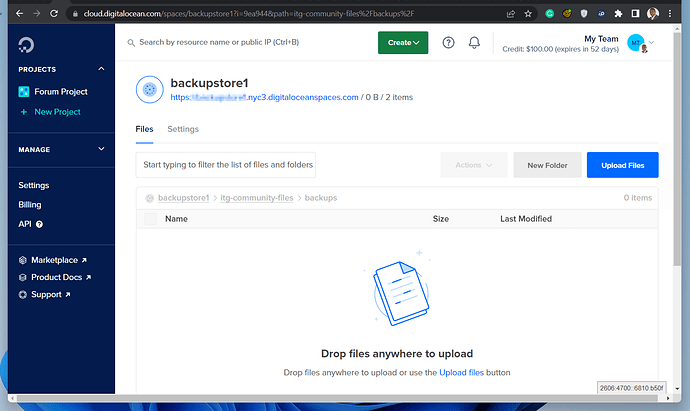Click the '0 items' count text
This screenshot has width=690, height=411.
pyautogui.click(x=638, y=198)
